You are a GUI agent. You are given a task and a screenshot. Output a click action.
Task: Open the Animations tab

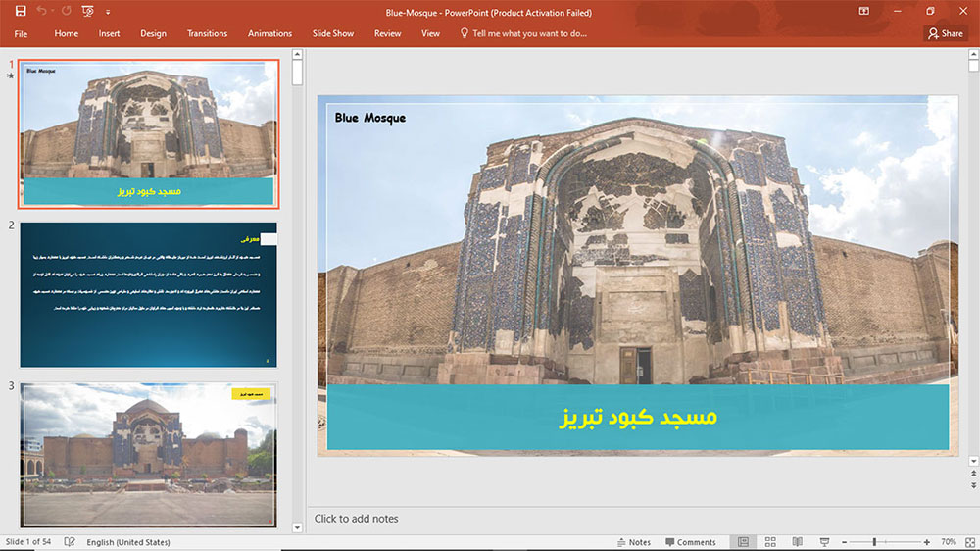click(269, 33)
